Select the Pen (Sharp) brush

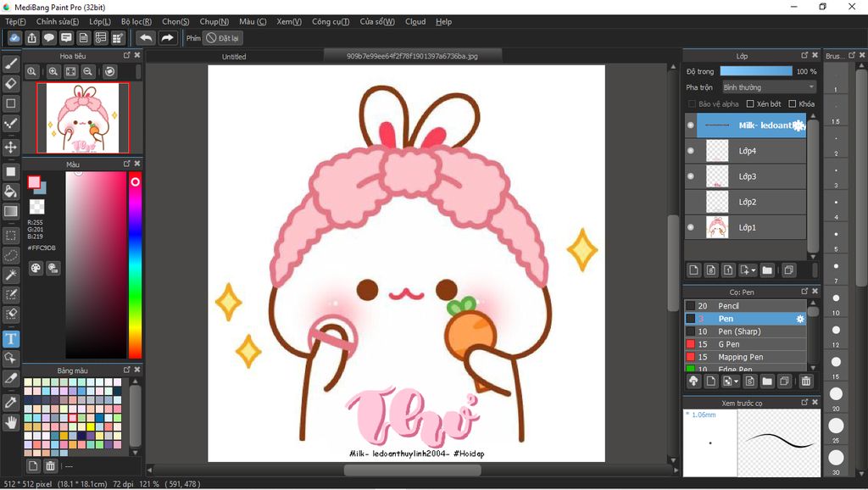point(745,331)
